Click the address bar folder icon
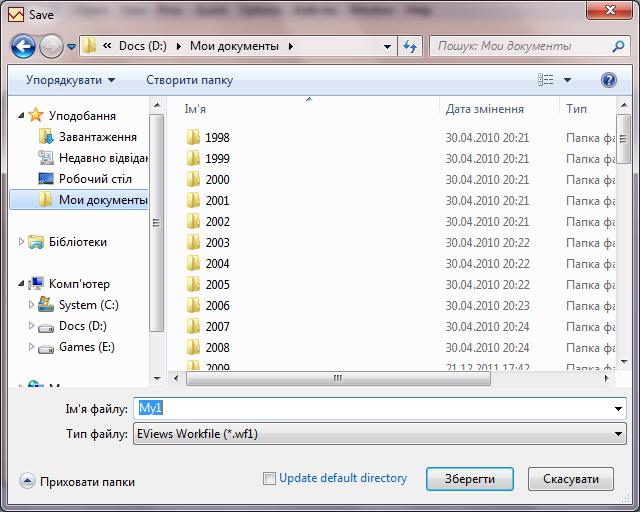This screenshot has width=640, height=512. (x=89, y=46)
